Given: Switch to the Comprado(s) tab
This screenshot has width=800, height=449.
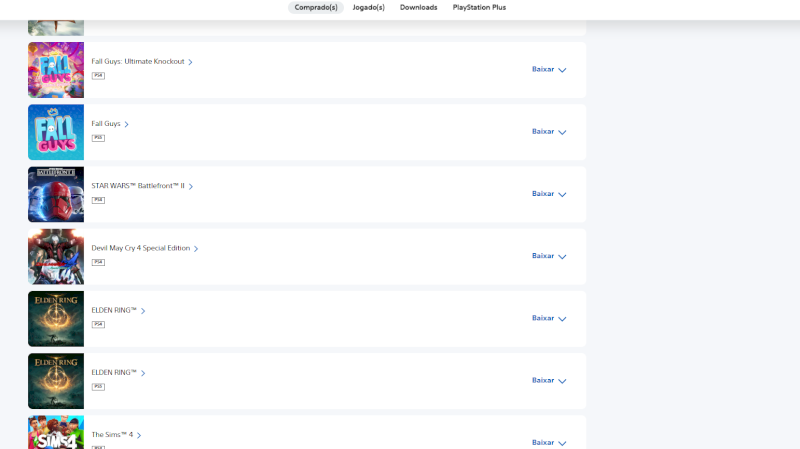Looking at the screenshot, I should (316, 8).
